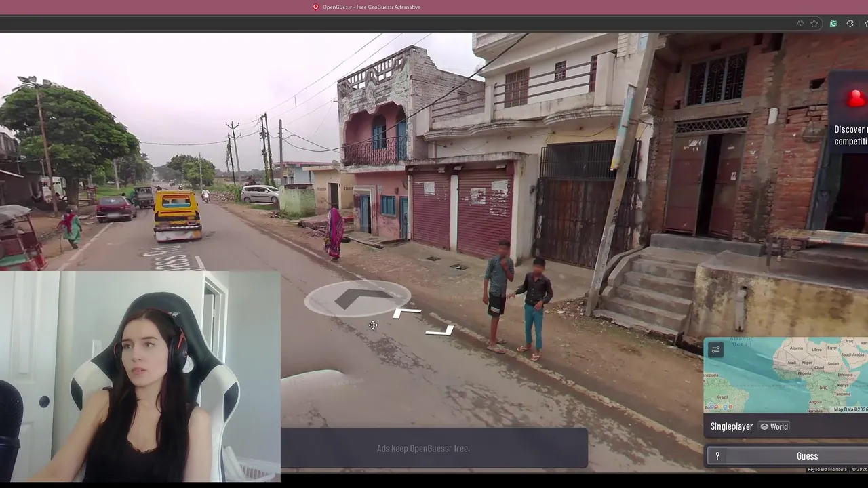Click the red user icon on Discover panel
This screenshot has width=868, height=488.
click(x=857, y=99)
